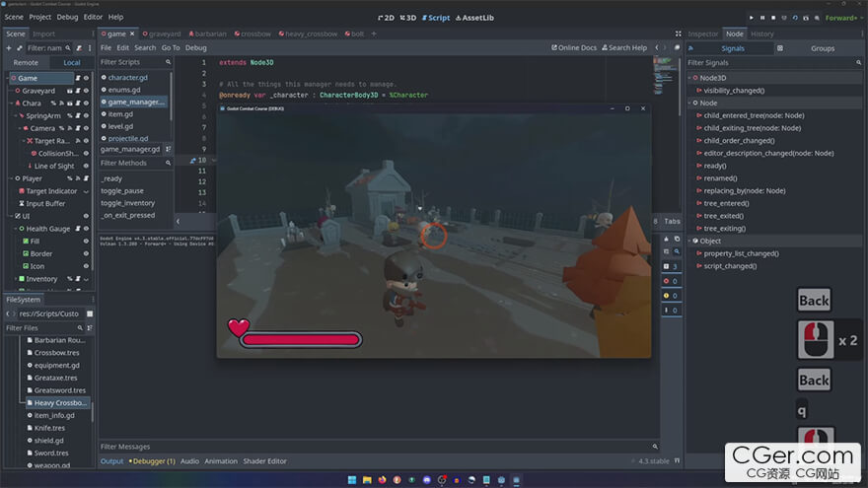Toggle the Icon node's eye button
Viewport: 868px width, 488px height.
click(x=86, y=266)
